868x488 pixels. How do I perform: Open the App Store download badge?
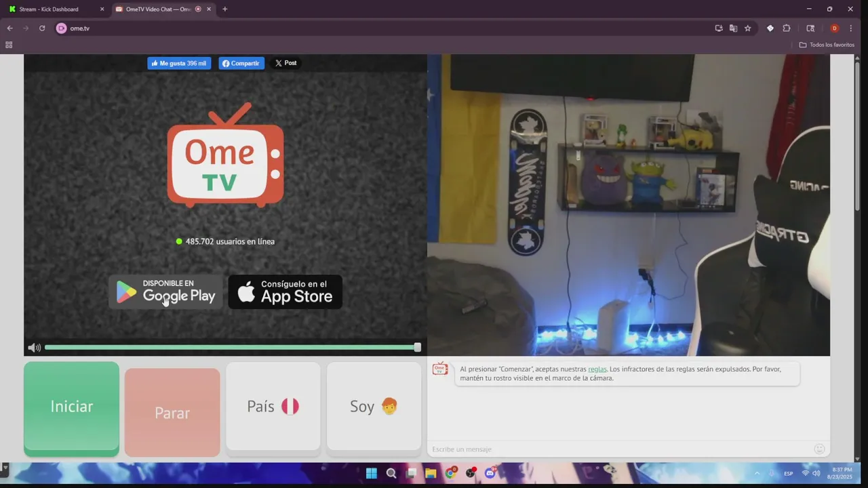pos(285,291)
